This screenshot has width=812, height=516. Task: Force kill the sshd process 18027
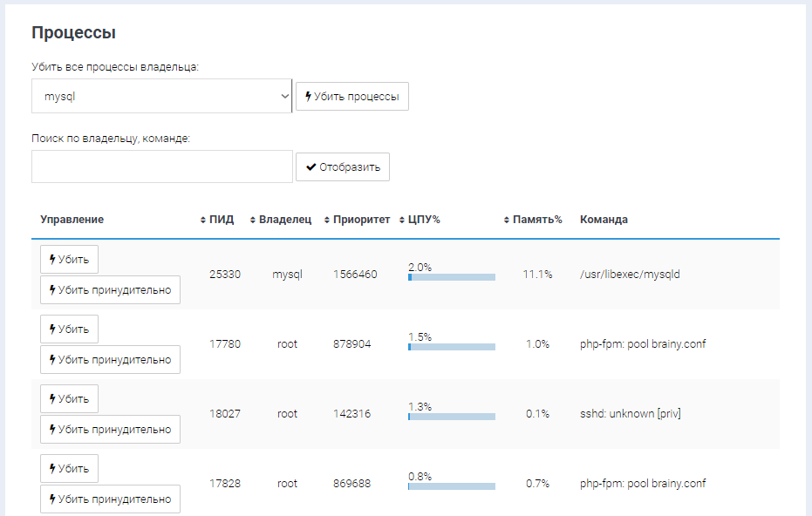coord(110,429)
